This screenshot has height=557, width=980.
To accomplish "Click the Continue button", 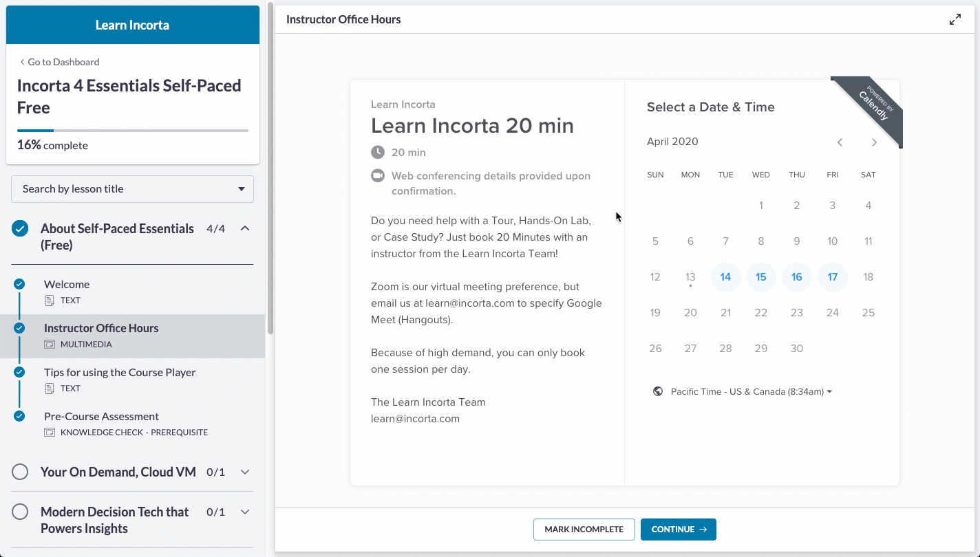I will coord(679,529).
